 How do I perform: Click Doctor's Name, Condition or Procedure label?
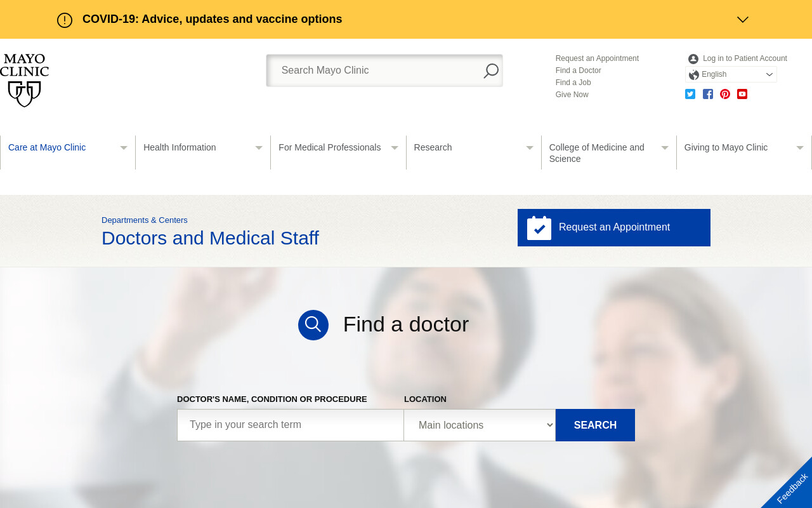[272, 399]
